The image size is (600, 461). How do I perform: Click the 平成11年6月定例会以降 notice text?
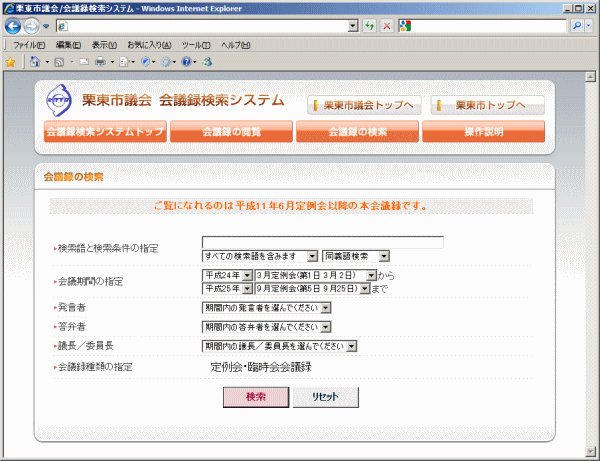(291, 206)
